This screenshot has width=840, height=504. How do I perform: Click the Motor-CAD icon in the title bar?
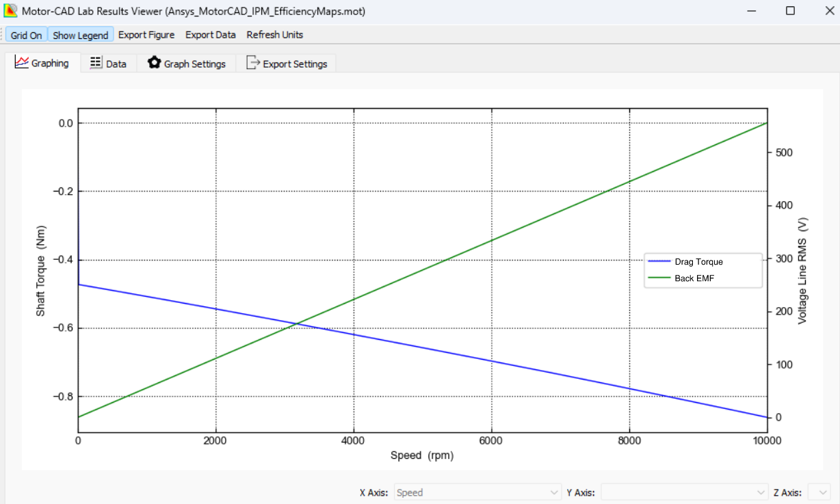coord(10,11)
